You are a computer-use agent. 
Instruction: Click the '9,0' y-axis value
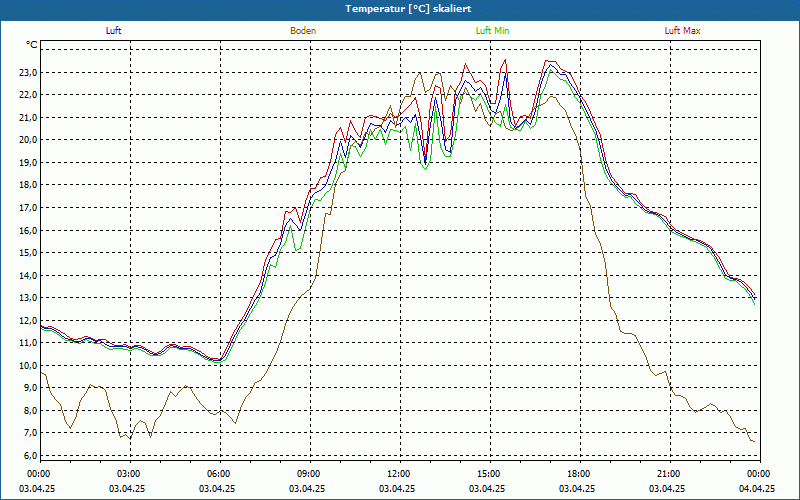tap(30, 388)
